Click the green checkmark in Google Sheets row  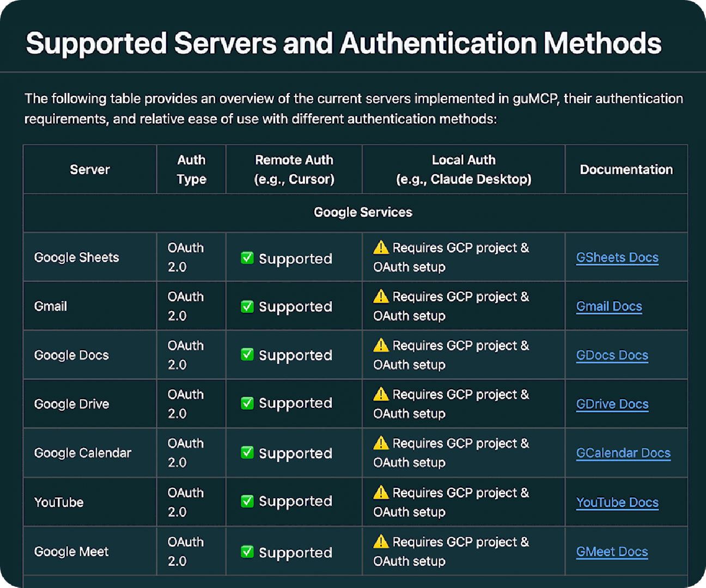click(x=247, y=258)
